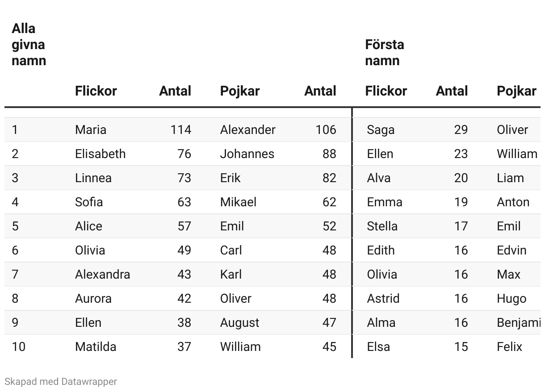This screenshot has width=545, height=392.
Task: Select the Linnea name cell
Action: click(93, 178)
